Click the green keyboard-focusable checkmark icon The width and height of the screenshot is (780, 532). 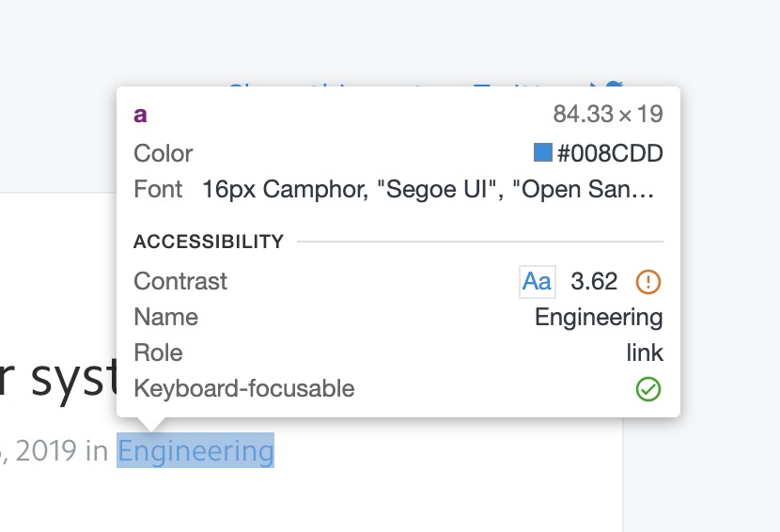tap(648, 388)
